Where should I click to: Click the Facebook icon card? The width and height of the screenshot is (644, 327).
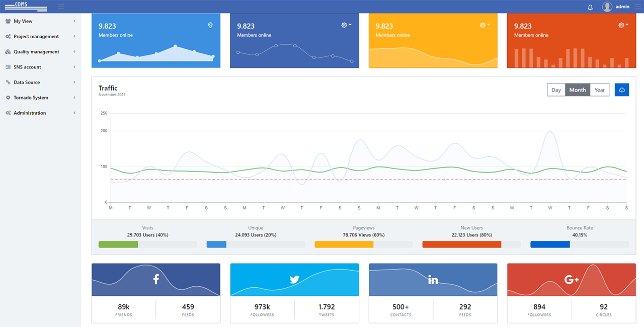pos(156,280)
